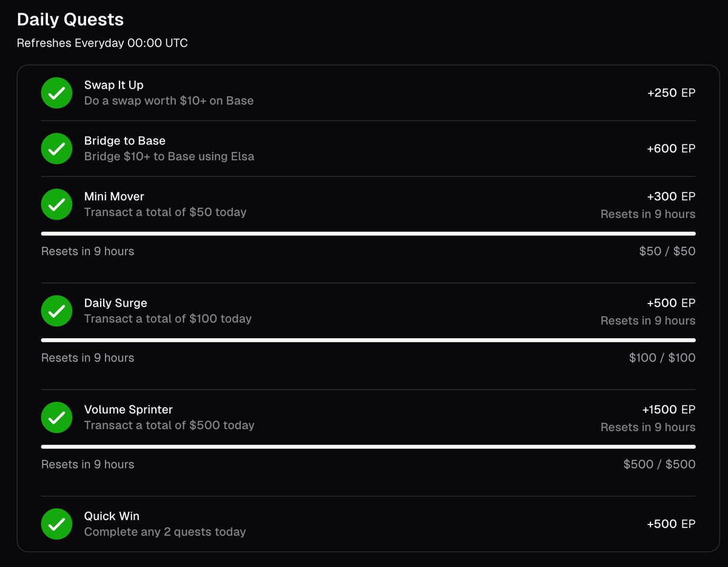
Task: Click the Mini Mover completed checkmark icon
Action: pos(56,205)
